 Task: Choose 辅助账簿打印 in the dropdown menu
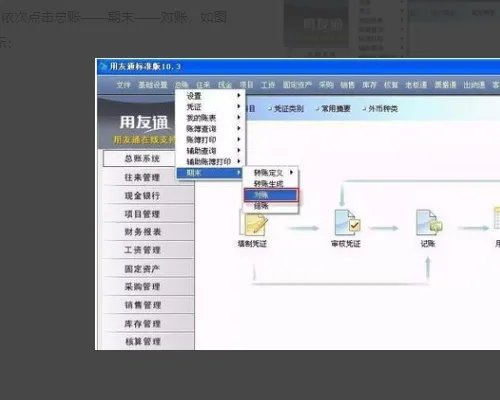[x=210, y=162]
